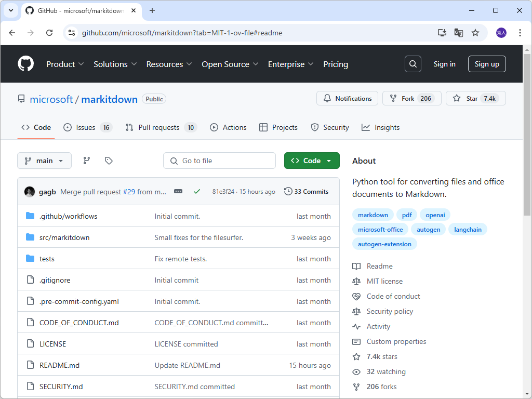The width and height of the screenshot is (532, 399).
Task: Click the Sign up button
Action: coord(487,64)
